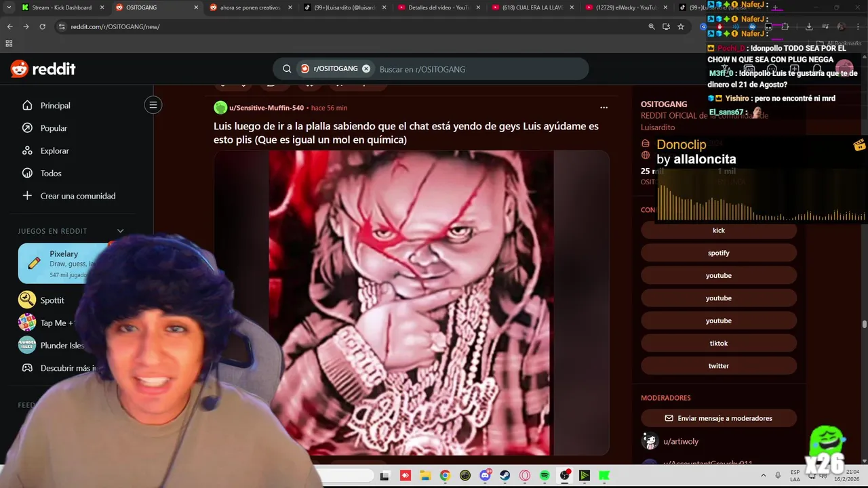The width and height of the screenshot is (868, 488).
Task: Click the site information icon
Action: click(x=62, y=26)
